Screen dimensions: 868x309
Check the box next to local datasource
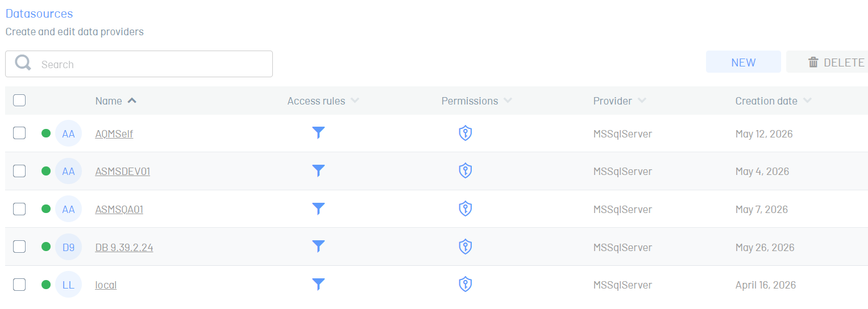click(19, 285)
